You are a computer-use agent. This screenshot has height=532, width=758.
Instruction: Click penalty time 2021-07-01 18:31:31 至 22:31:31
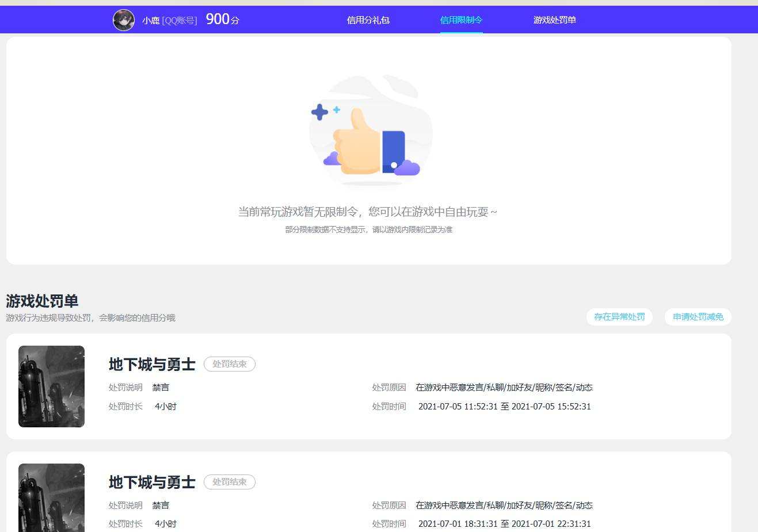tap(504, 524)
